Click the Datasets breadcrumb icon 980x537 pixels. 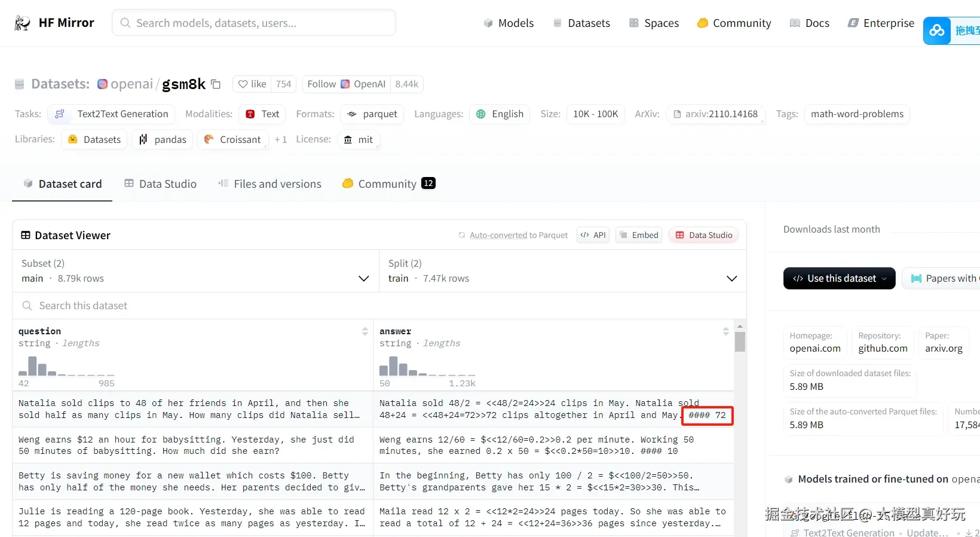20,84
